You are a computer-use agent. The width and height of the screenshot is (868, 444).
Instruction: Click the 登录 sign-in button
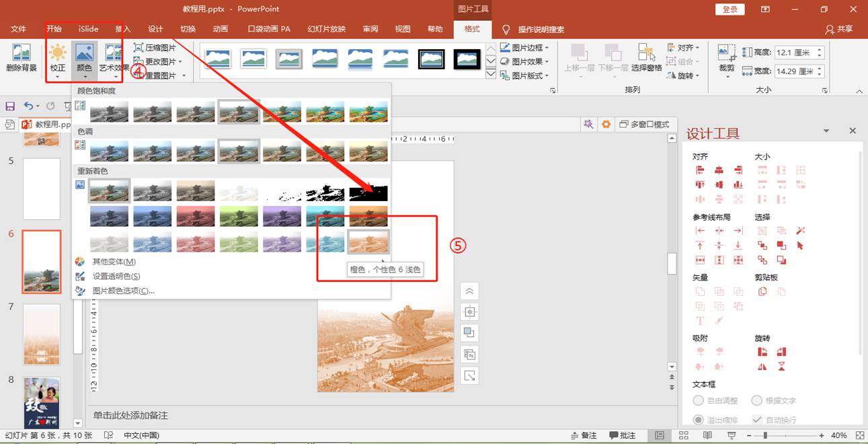(730, 9)
